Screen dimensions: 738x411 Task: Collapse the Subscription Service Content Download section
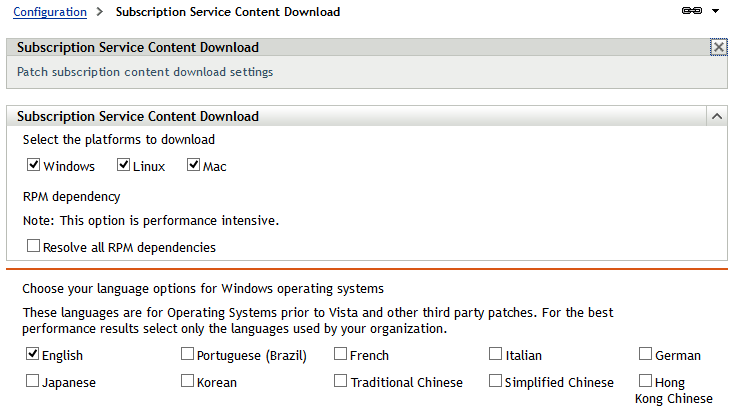(x=717, y=116)
